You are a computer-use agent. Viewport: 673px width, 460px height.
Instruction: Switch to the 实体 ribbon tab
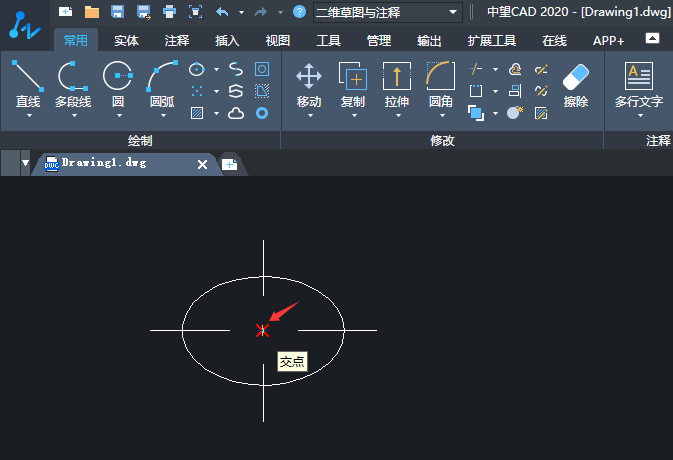[126, 40]
